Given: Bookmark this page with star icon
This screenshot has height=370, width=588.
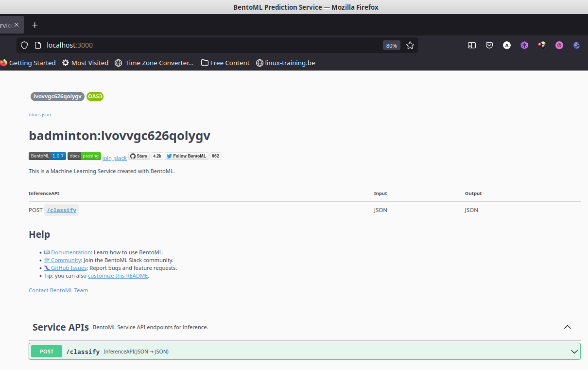Looking at the screenshot, I should point(410,45).
